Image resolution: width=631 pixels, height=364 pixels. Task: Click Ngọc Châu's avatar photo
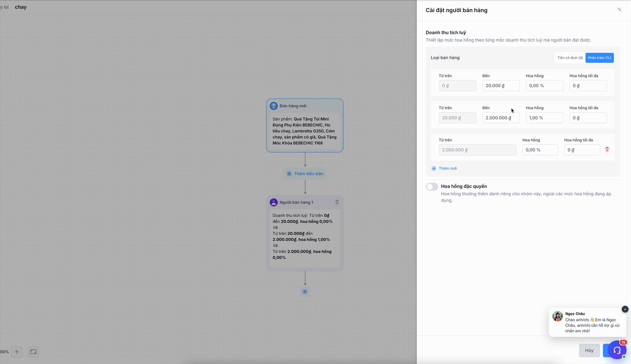point(558,316)
